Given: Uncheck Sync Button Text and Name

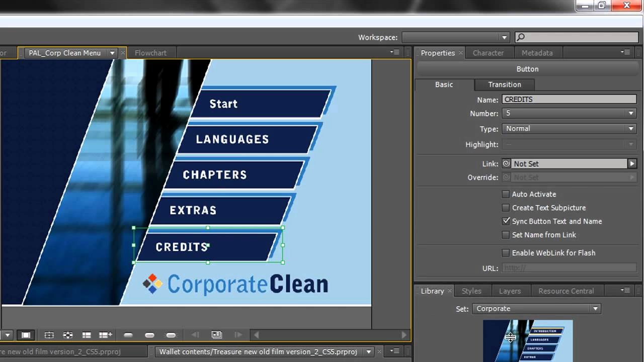Looking at the screenshot, I should coord(506,221).
